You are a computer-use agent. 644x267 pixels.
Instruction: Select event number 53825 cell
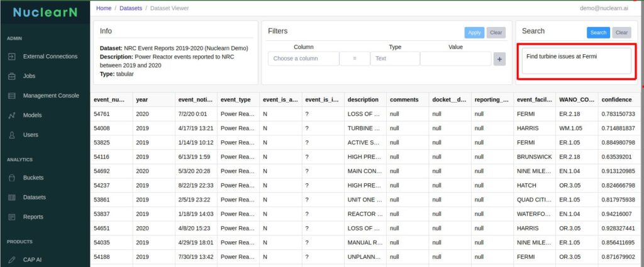point(111,142)
